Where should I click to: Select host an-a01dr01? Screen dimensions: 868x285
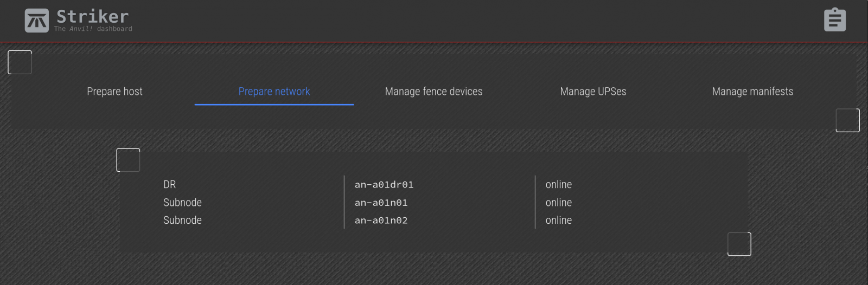[384, 185]
